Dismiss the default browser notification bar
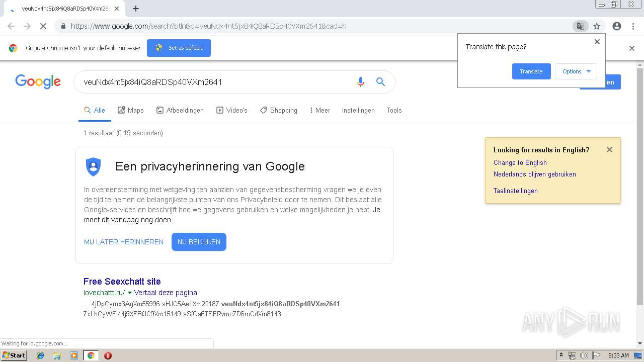The height and width of the screenshot is (362, 644). (632, 48)
